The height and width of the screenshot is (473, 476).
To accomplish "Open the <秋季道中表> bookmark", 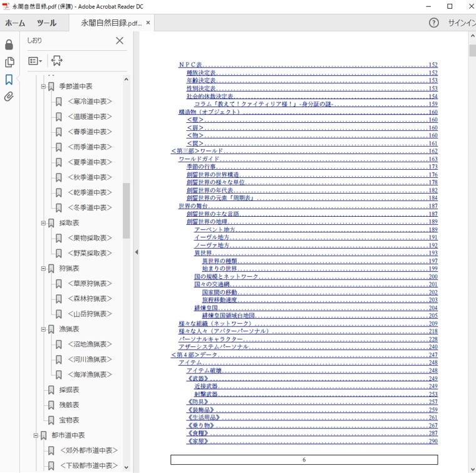I will 90,177.
